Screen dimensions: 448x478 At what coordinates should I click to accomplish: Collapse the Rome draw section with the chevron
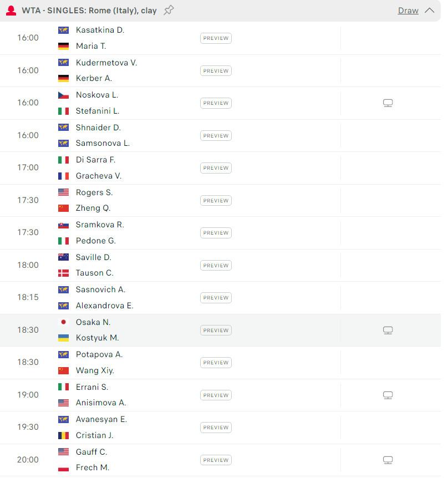[x=430, y=10]
